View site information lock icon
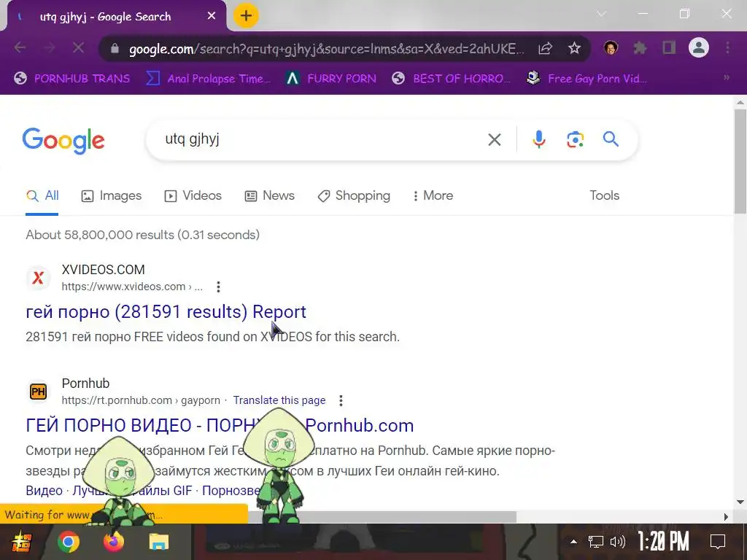This screenshot has width=747, height=560. 115,48
